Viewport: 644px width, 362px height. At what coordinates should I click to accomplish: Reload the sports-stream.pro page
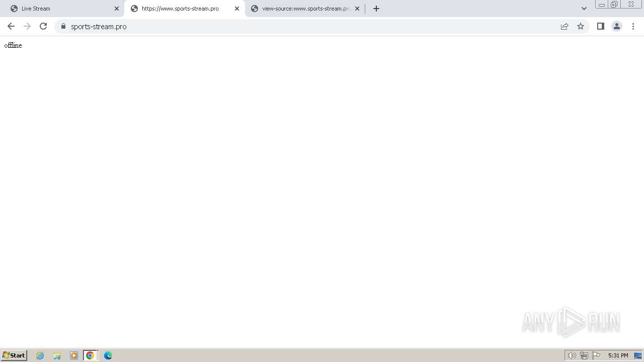[x=43, y=26]
